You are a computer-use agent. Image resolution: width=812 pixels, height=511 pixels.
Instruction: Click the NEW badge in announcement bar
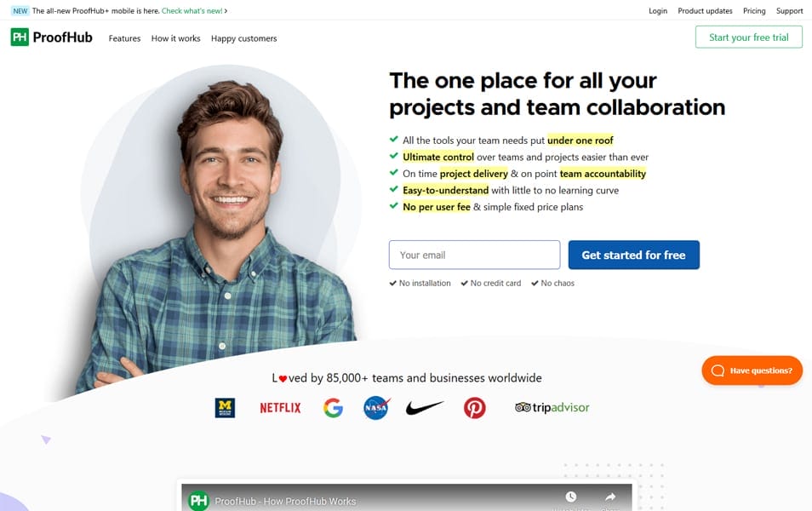[20, 11]
